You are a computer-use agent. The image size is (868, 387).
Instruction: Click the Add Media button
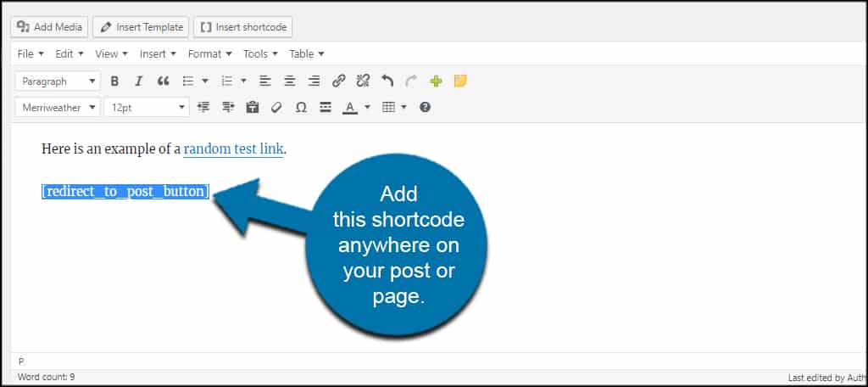49,26
